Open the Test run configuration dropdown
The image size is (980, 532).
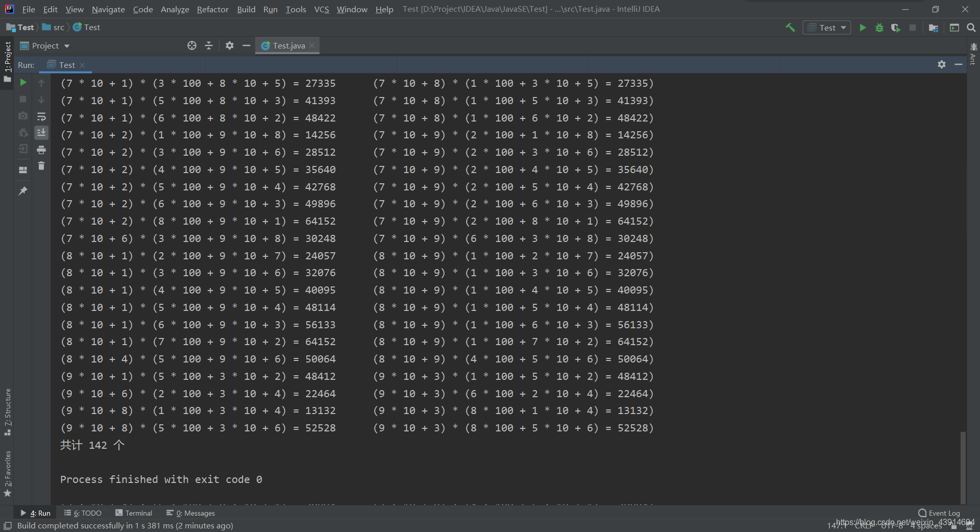pyautogui.click(x=827, y=28)
